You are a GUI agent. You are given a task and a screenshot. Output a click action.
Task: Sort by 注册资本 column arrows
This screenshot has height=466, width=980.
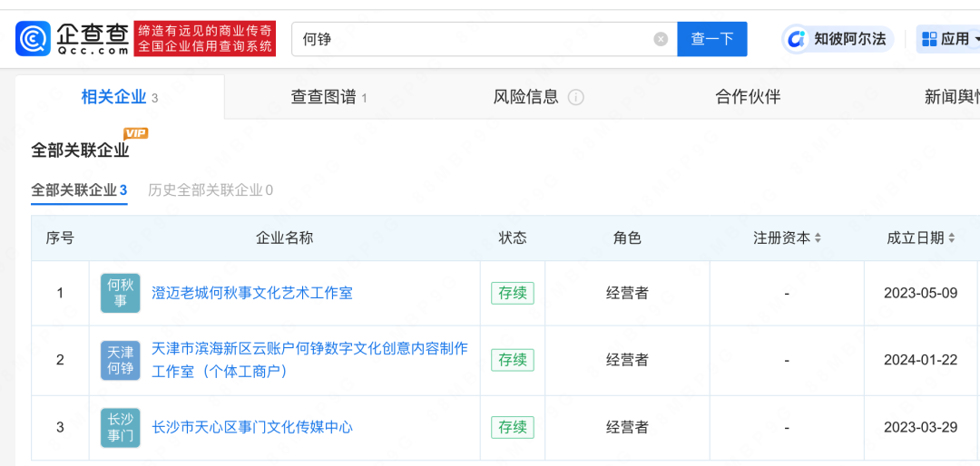coord(818,238)
